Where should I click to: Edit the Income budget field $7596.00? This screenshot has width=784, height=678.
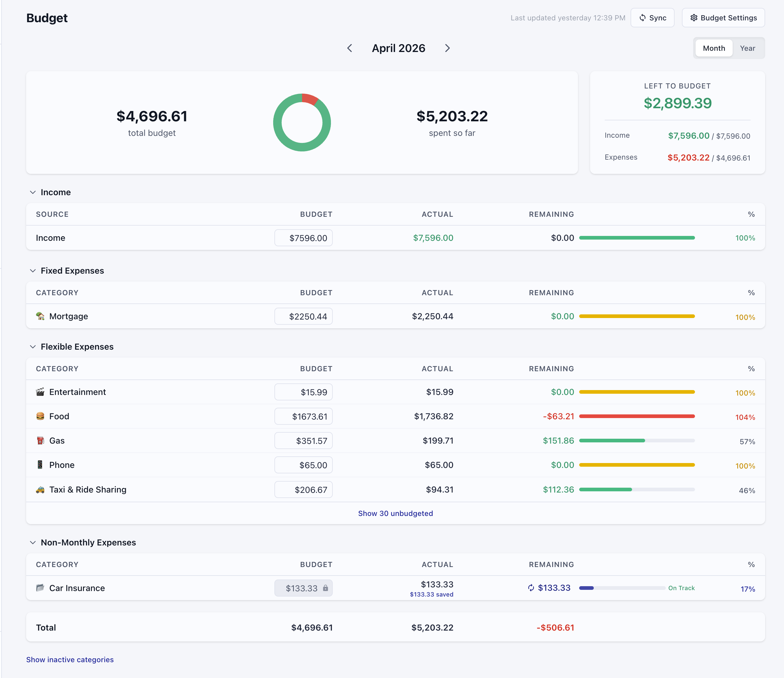pos(304,238)
